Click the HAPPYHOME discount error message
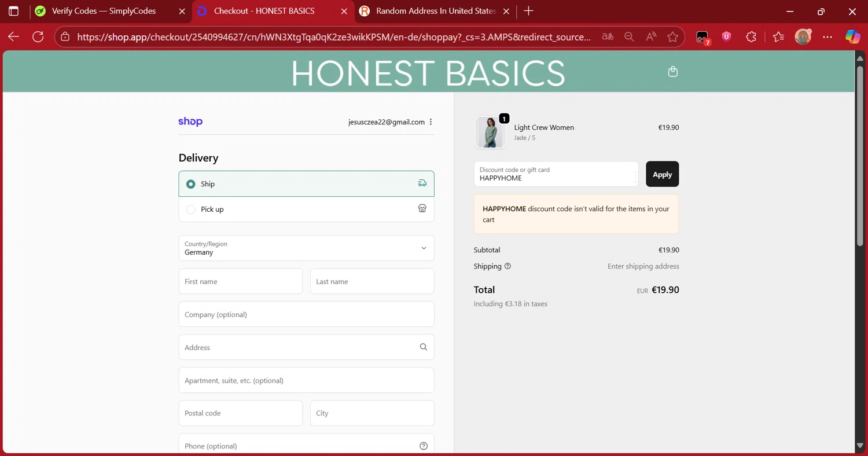 pos(576,214)
